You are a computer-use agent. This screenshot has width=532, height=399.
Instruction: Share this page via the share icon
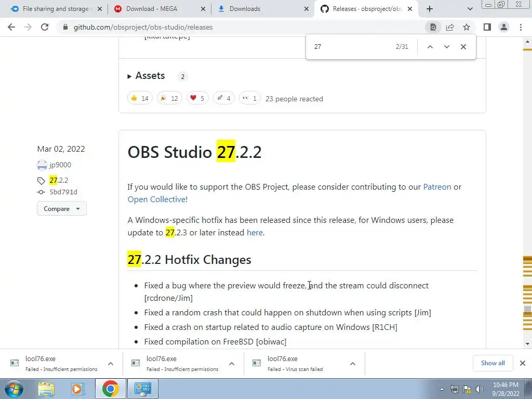coord(450,27)
